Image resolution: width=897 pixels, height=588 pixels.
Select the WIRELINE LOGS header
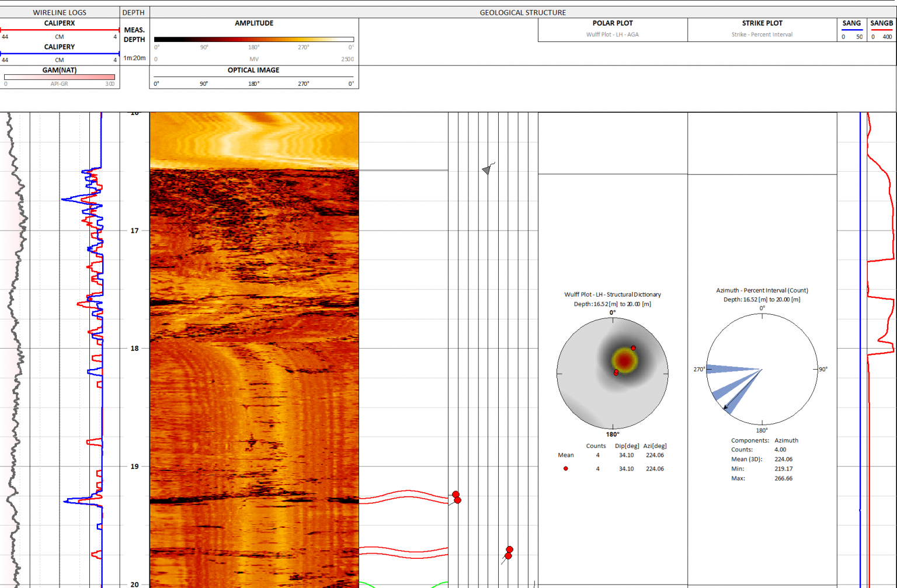point(60,12)
